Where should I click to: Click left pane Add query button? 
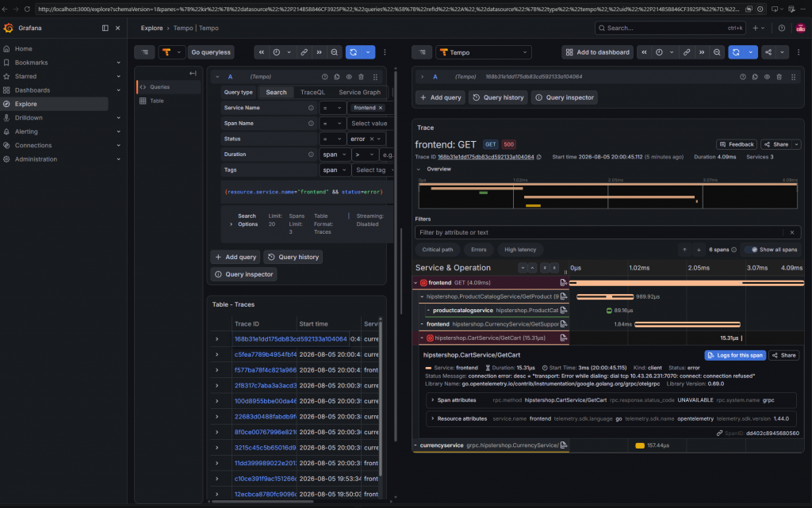236,257
